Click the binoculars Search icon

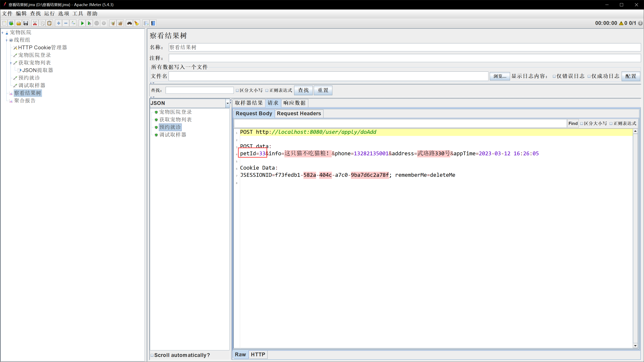[x=129, y=23]
